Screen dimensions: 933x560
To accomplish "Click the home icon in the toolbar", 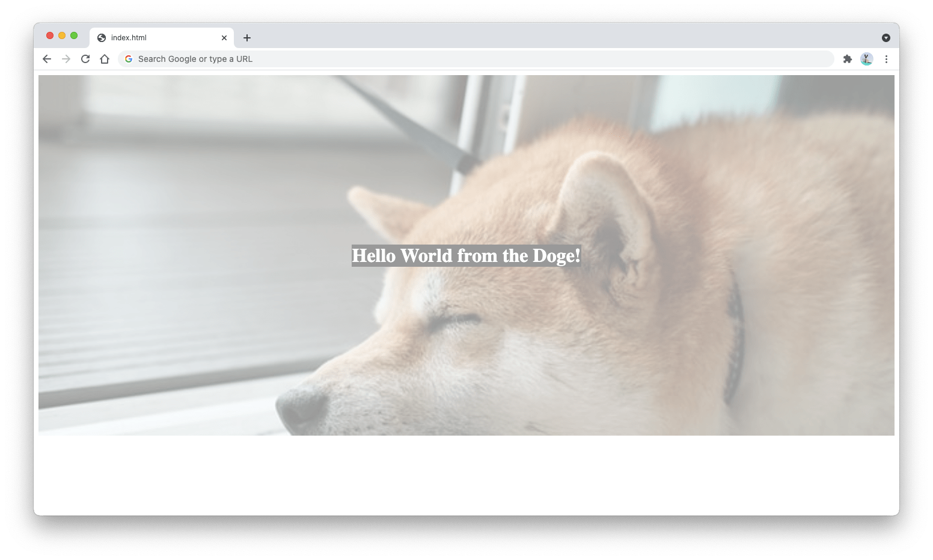I will (105, 59).
